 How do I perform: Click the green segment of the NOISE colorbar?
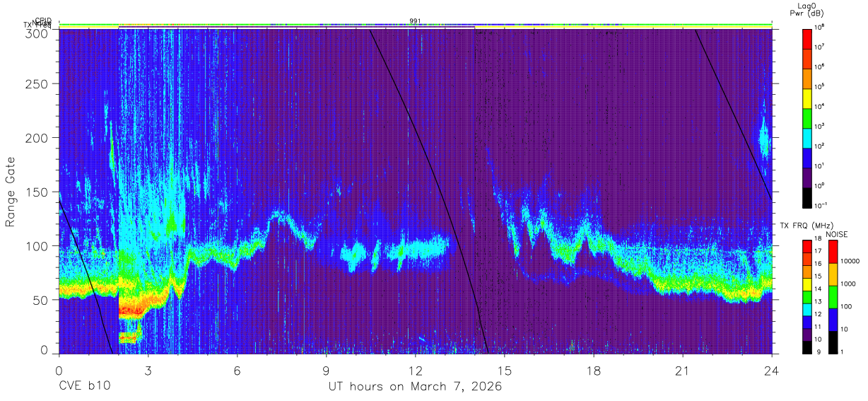(833, 296)
